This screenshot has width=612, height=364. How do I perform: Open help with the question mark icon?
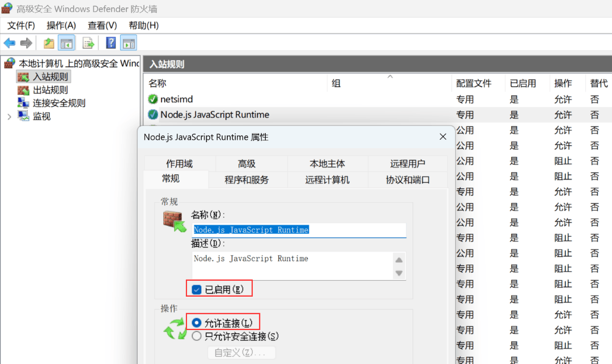pyautogui.click(x=111, y=43)
